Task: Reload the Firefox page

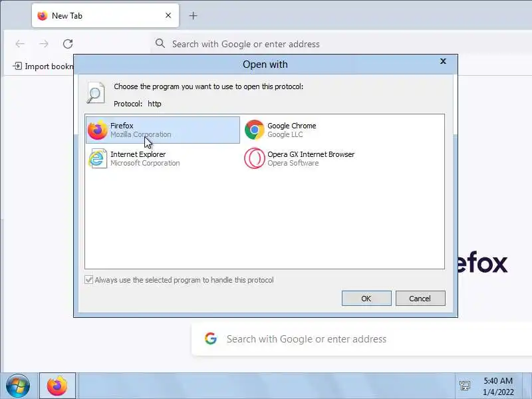Action: [68, 44]
